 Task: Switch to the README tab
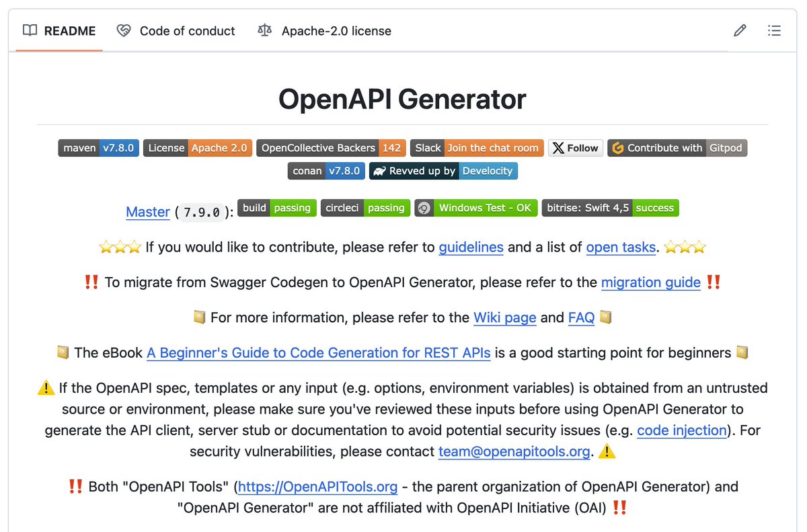click(59, 31)
